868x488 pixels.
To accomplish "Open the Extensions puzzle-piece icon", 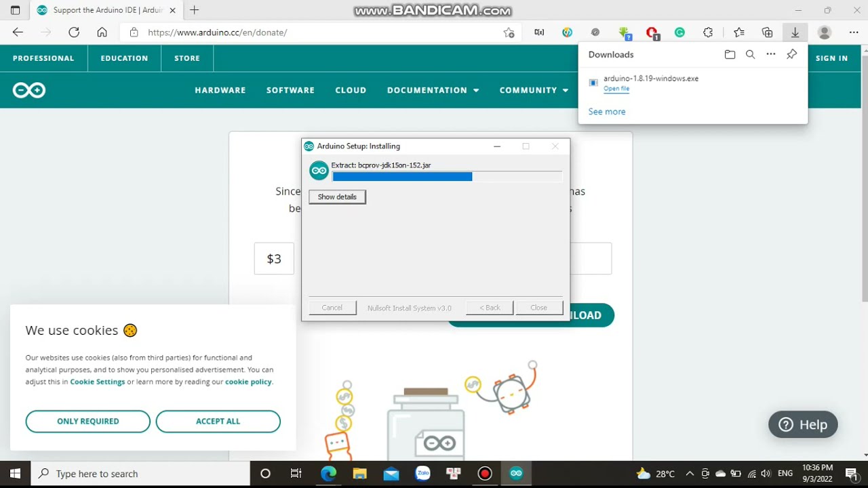I will pyautogui.click(x=708, y=33).
